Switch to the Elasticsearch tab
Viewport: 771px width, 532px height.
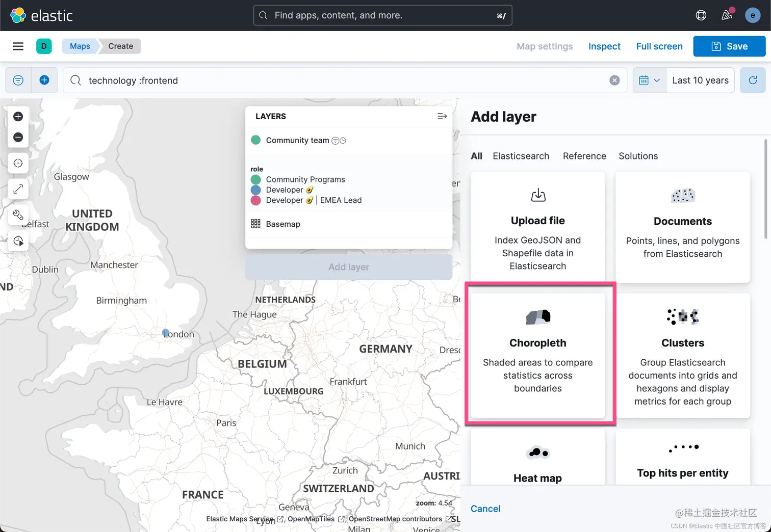coord(521,156)
